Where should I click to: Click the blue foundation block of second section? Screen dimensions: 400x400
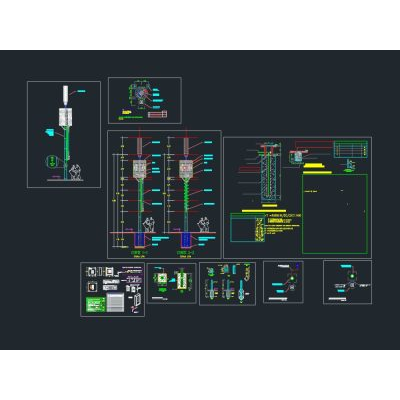click(186, 240)
